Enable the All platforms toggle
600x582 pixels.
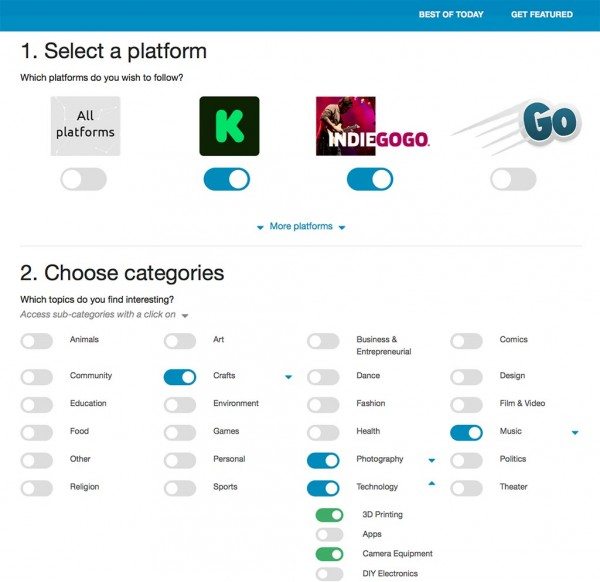(x=83, y=179)
